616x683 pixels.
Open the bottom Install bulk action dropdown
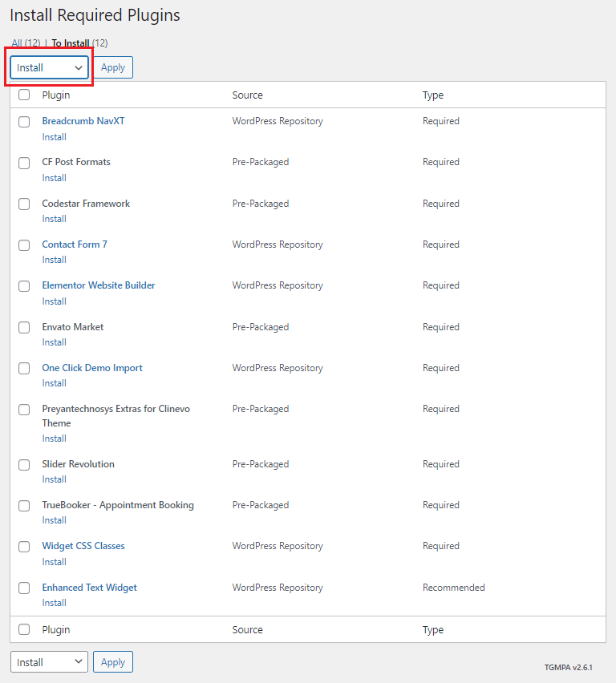[x=49, y=661]
